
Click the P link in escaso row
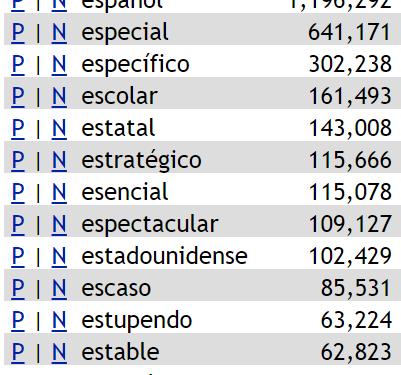pyautogui.click(x=18, y=288)
